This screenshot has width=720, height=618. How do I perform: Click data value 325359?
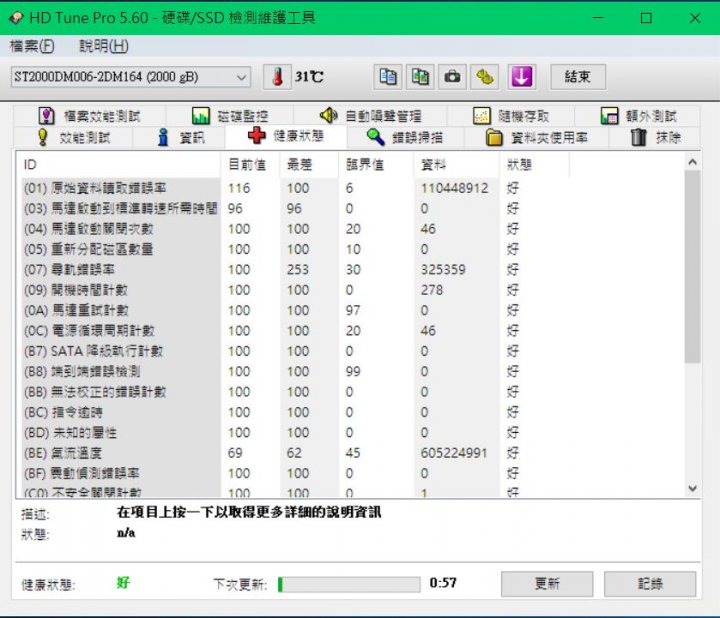tap(443, 270)
